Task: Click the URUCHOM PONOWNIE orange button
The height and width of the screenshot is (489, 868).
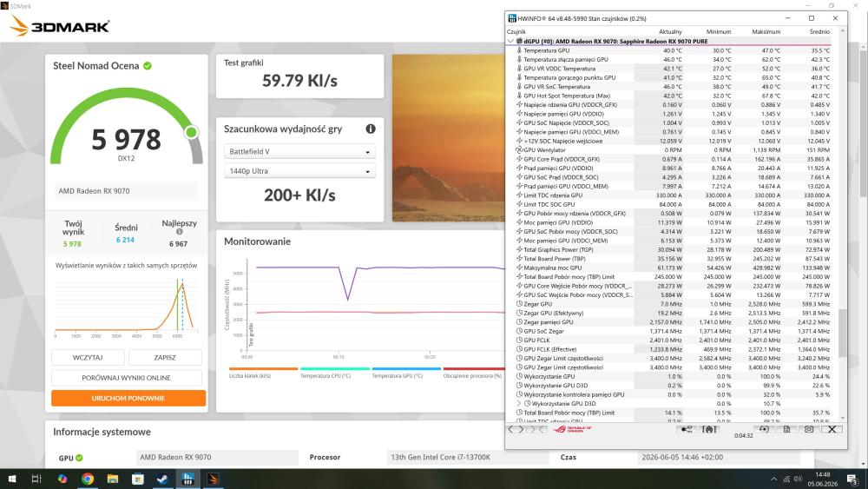Action: pyautogui.click(x=128, y=398)
